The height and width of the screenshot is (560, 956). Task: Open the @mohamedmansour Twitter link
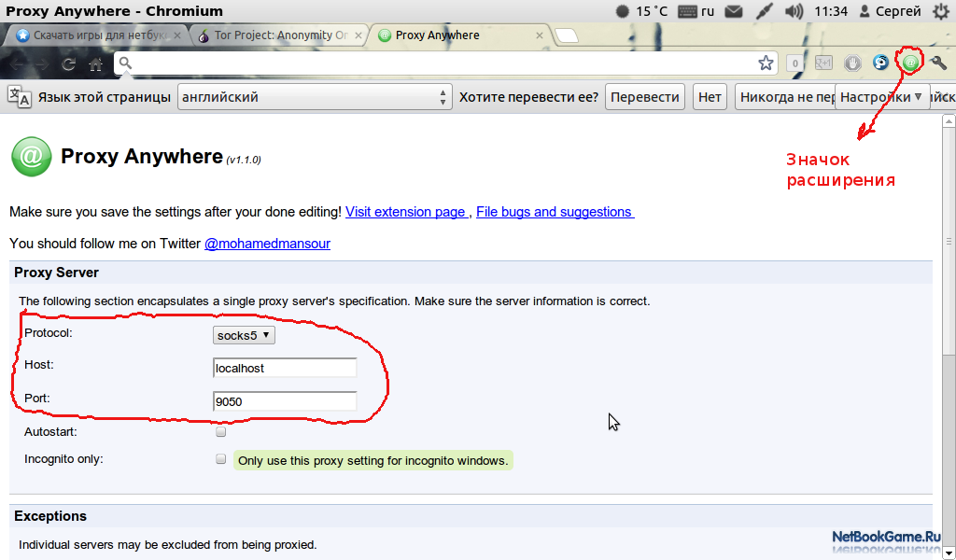267,244
